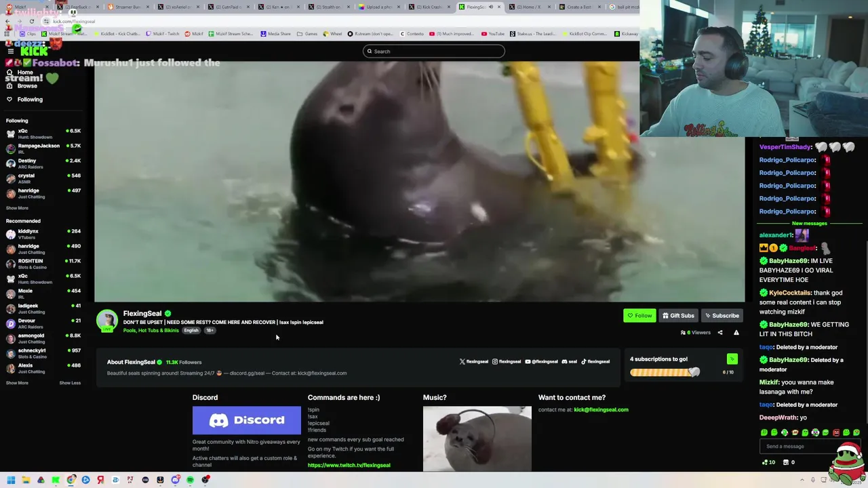Click the red emote in the quick emote row
Screen dimensions: 868x488
835,432
